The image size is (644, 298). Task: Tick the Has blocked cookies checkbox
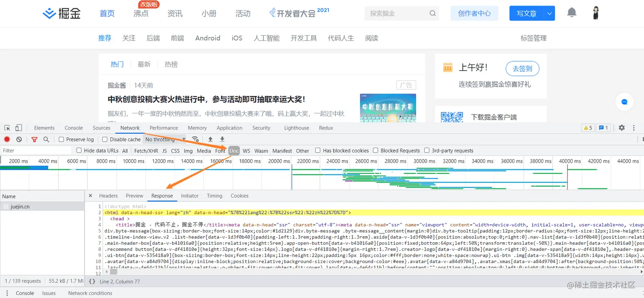(x=318, y=150)
